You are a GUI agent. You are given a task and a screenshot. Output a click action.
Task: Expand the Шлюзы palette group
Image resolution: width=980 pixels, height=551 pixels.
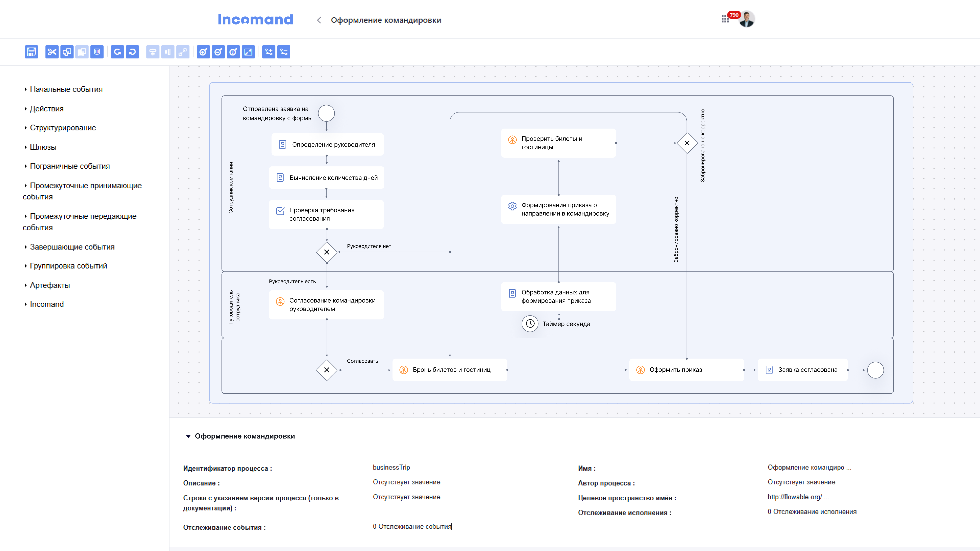43,147
